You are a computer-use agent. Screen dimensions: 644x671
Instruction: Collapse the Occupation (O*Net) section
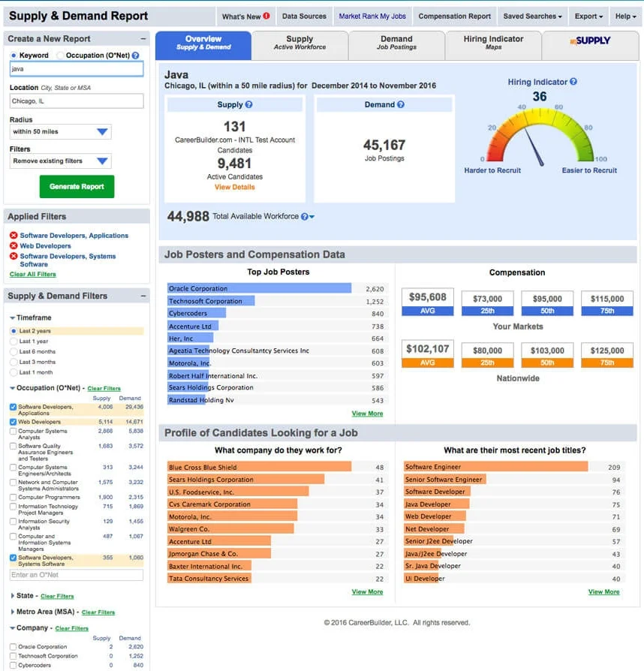coord(13,388)
